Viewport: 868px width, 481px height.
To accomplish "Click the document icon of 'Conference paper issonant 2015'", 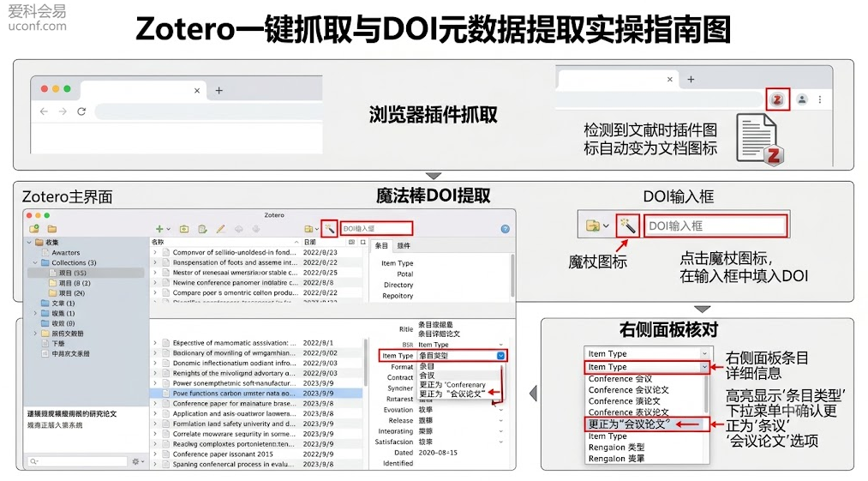I will [x=165, y=454].
